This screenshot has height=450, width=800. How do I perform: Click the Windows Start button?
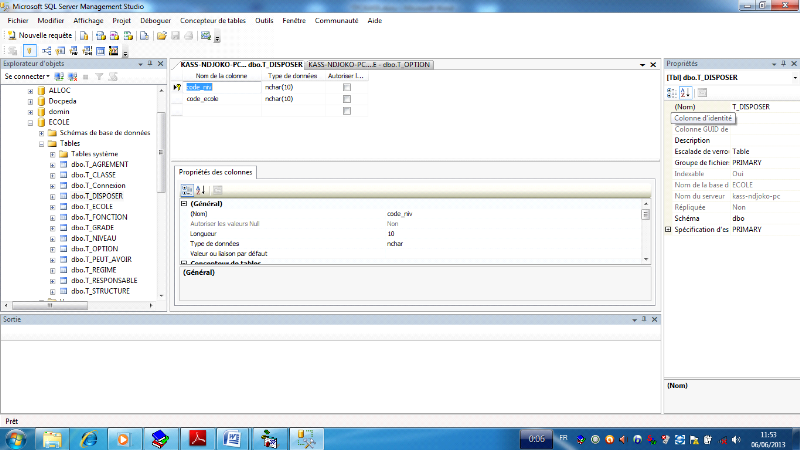(15, 439)
